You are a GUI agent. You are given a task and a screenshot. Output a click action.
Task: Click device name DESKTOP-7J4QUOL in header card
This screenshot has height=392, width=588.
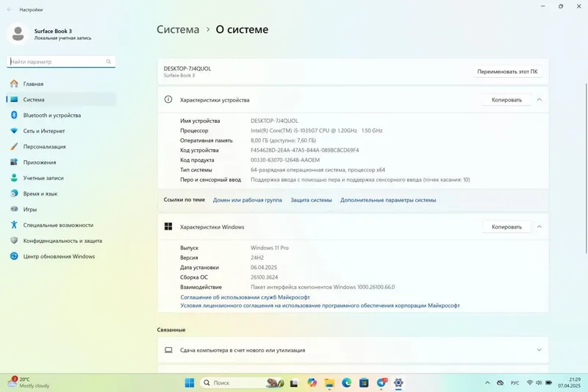[187, 68]
